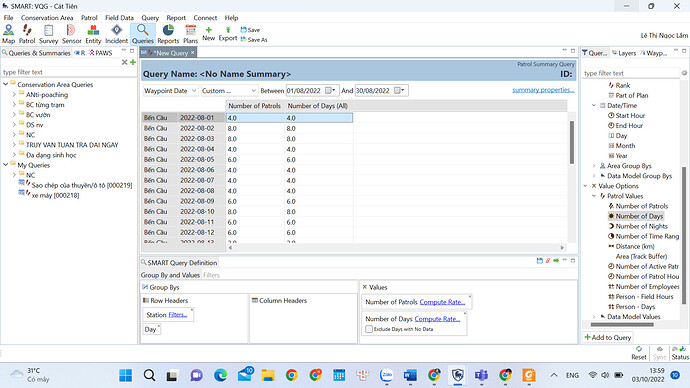This screenshot has height=388, width=690.
Task: Open calendar picker for 01/08/2022 date
Action: point(330,91)
